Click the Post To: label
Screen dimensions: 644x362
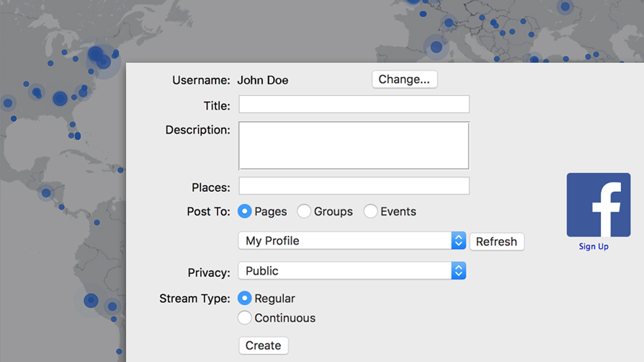point(208,211)
